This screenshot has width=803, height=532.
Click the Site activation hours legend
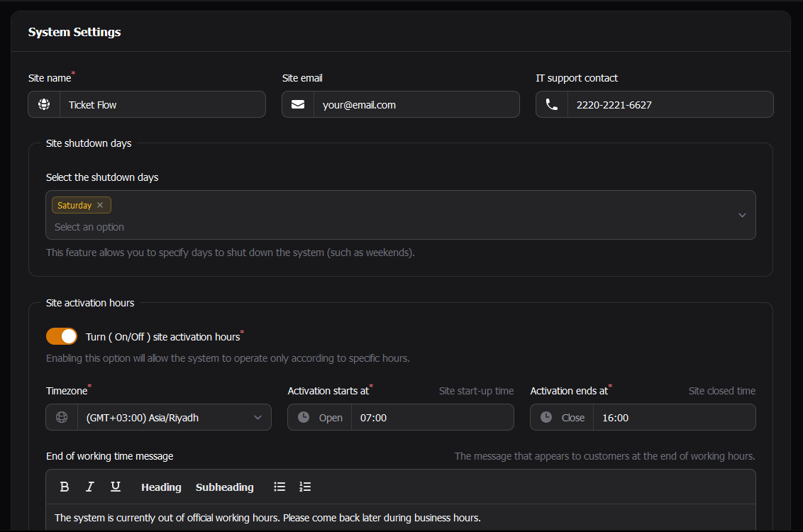click(90, 303)
